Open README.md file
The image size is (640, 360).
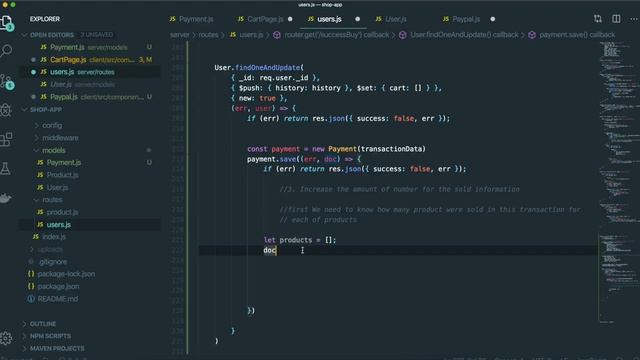pyautogui.click(x=90, y=299)
